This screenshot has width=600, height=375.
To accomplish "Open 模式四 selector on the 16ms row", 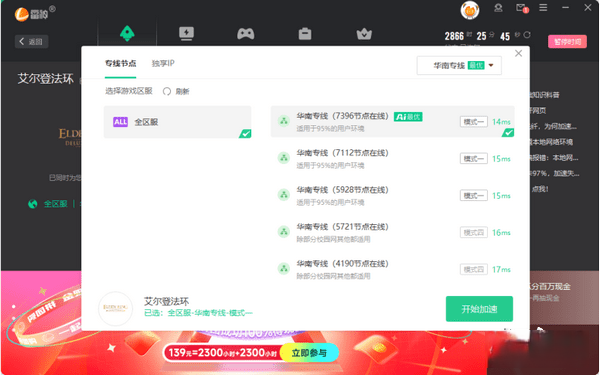I will click(474, 232).
